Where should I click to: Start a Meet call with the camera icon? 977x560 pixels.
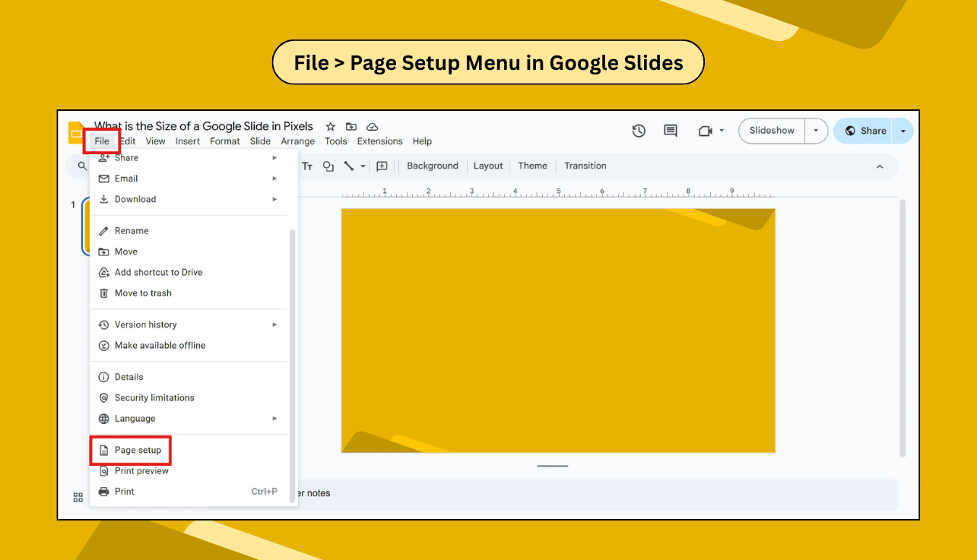(x=706, y=131)
